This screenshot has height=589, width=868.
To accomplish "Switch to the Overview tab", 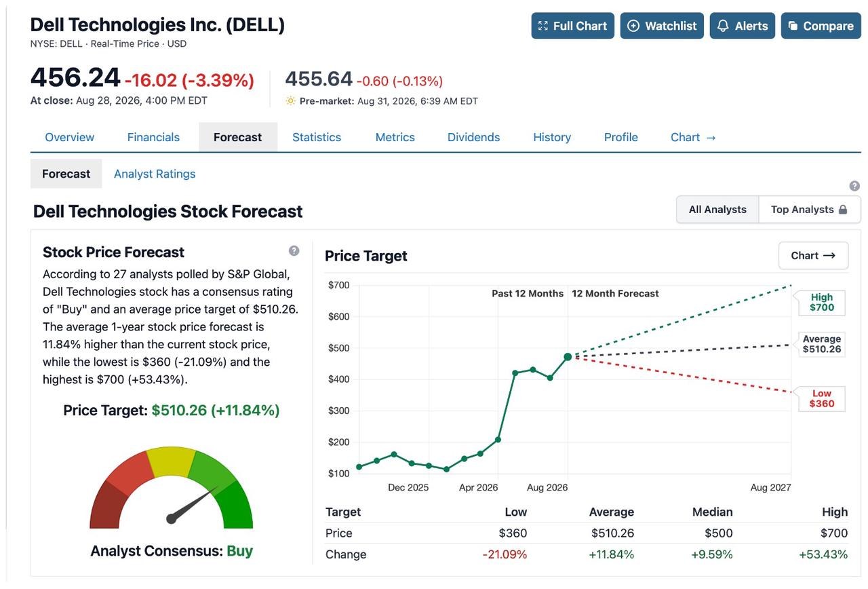I will pos(70,137).
